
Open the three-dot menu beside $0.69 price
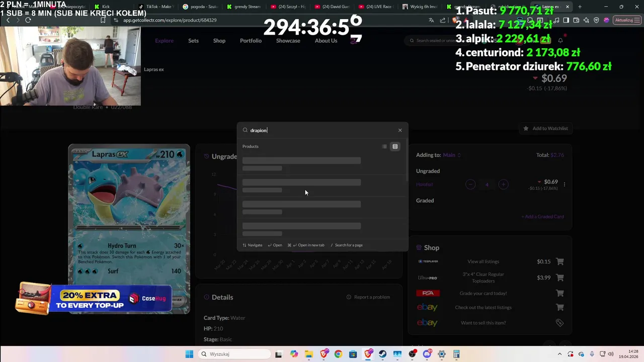click(x=565, y=185)
